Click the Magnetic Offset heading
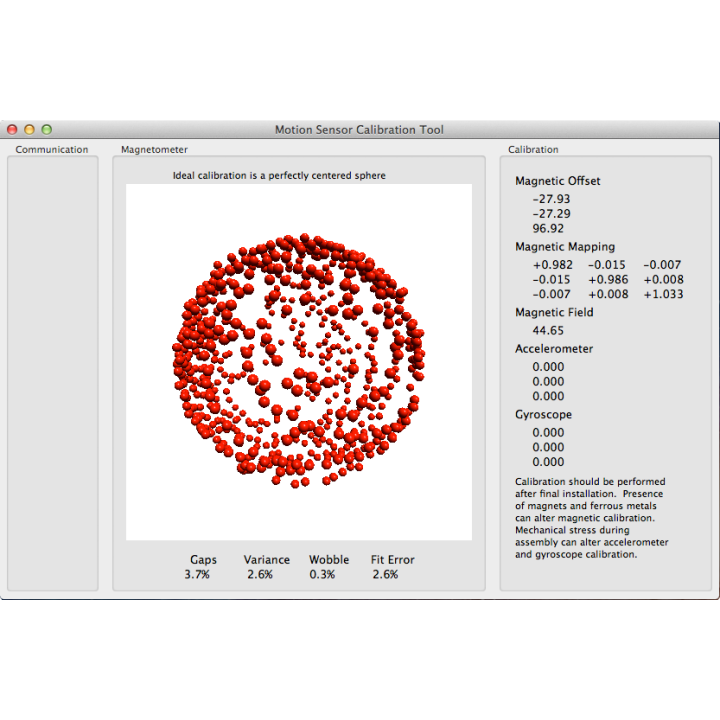 click(557, 181)
